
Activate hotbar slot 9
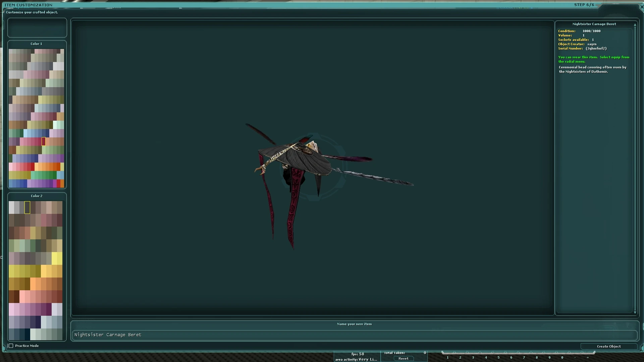[549, 357]
